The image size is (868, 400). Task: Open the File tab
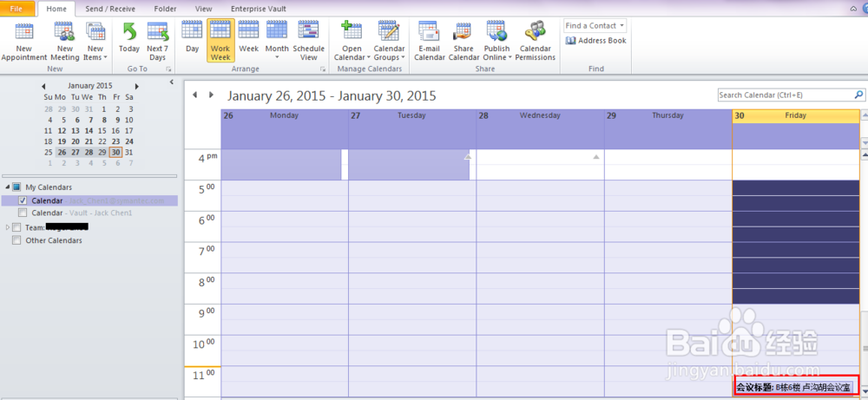click(17, 9)
